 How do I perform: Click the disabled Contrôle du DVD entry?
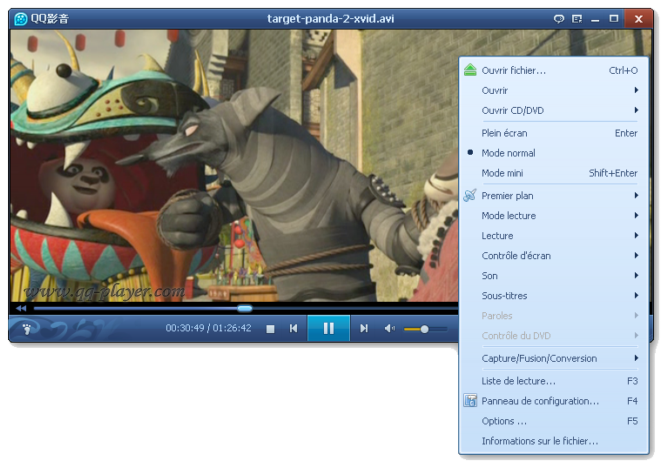pyautogui.click(x=553, y=336)
